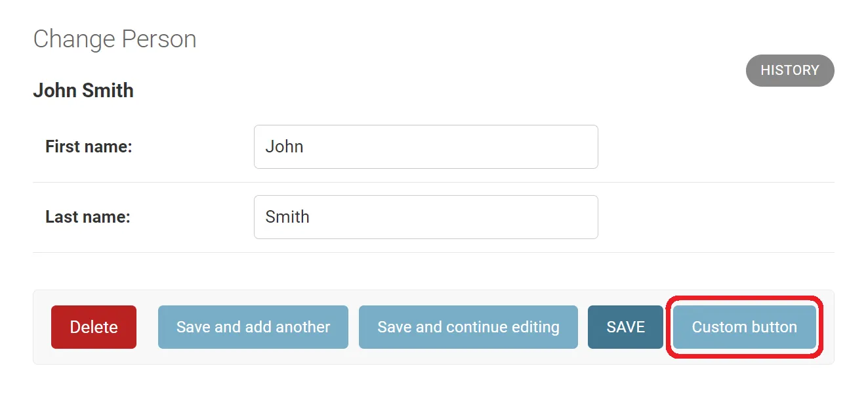Viewport: 868px width, 400px height.
Task: Click the "Last name:" label
Action: [x=88, y=217]
